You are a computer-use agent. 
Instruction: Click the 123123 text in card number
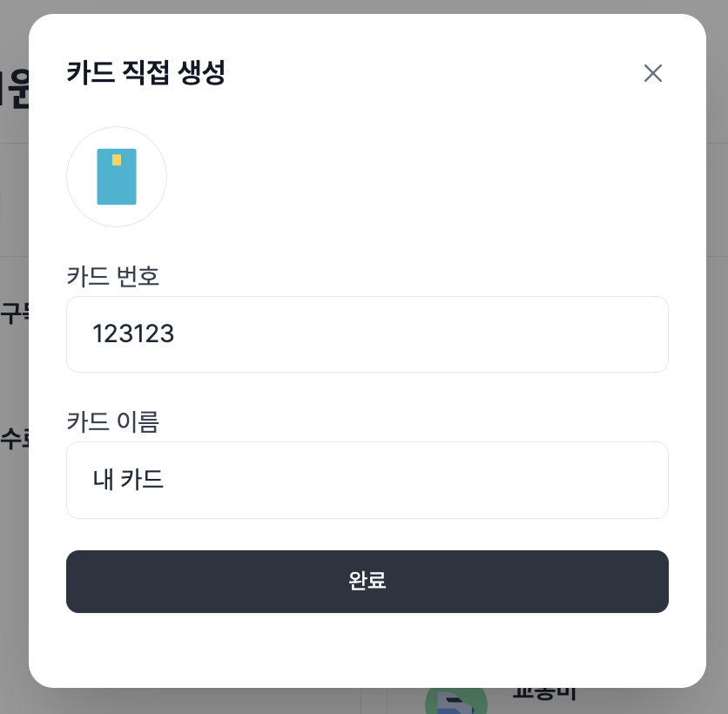(133, 334)
